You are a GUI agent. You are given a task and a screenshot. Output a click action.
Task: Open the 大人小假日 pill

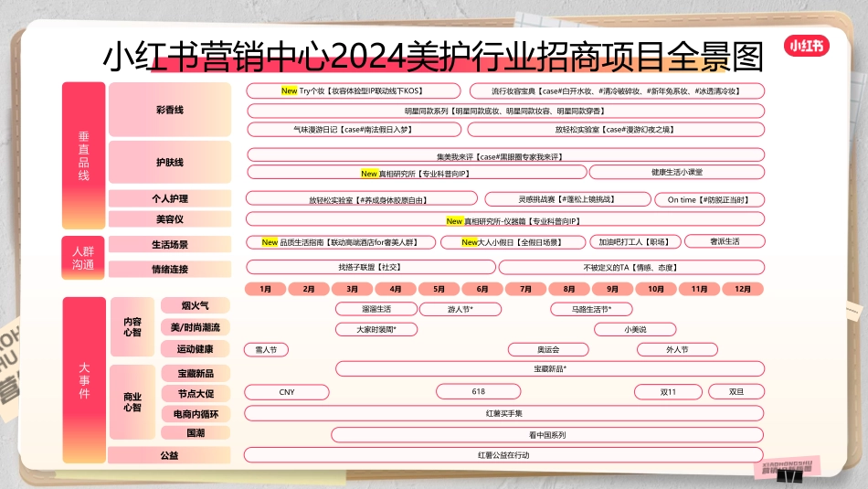[513, 242]
